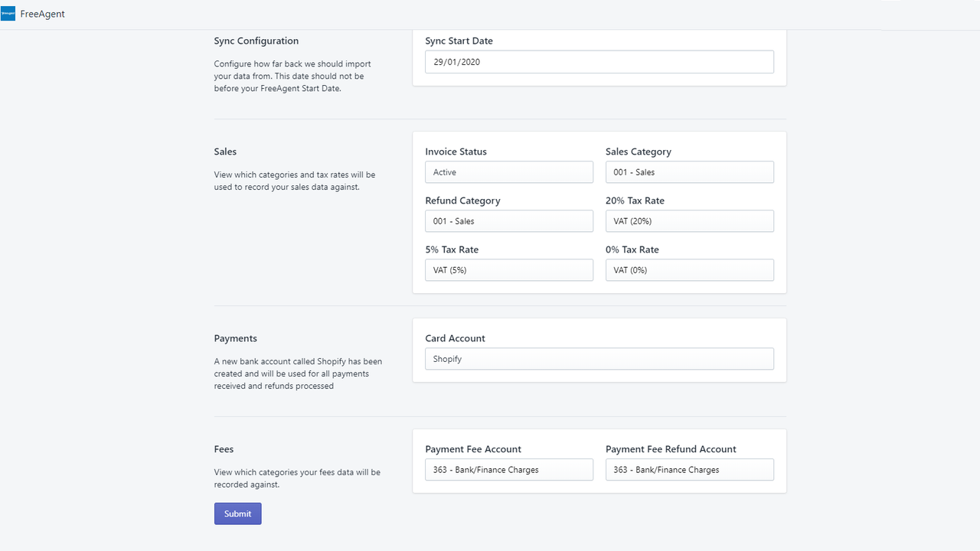Viewport: 980px width, 551px height.
Task: Open the Sync Start Date field
Action: 599,61
